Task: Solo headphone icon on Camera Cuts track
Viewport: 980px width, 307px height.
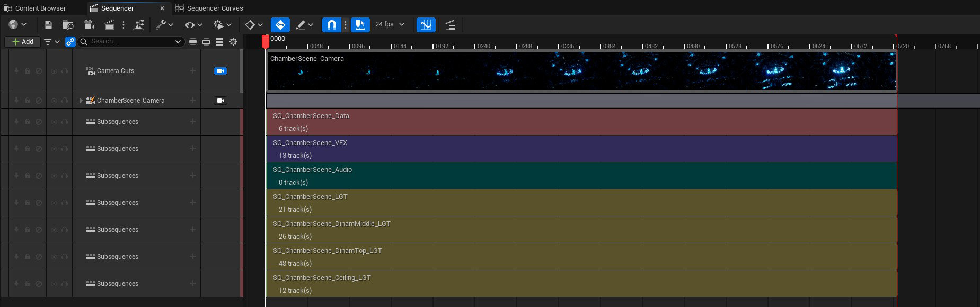Action: click(x=65, y=71)
